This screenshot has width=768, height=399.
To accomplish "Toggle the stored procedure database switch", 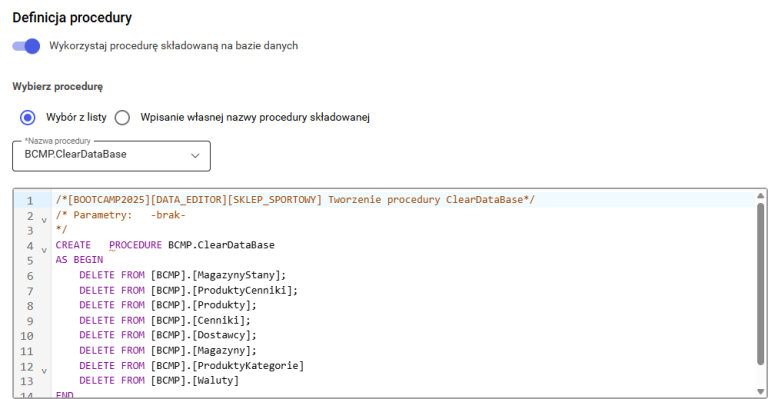I will tap(26, 46).
